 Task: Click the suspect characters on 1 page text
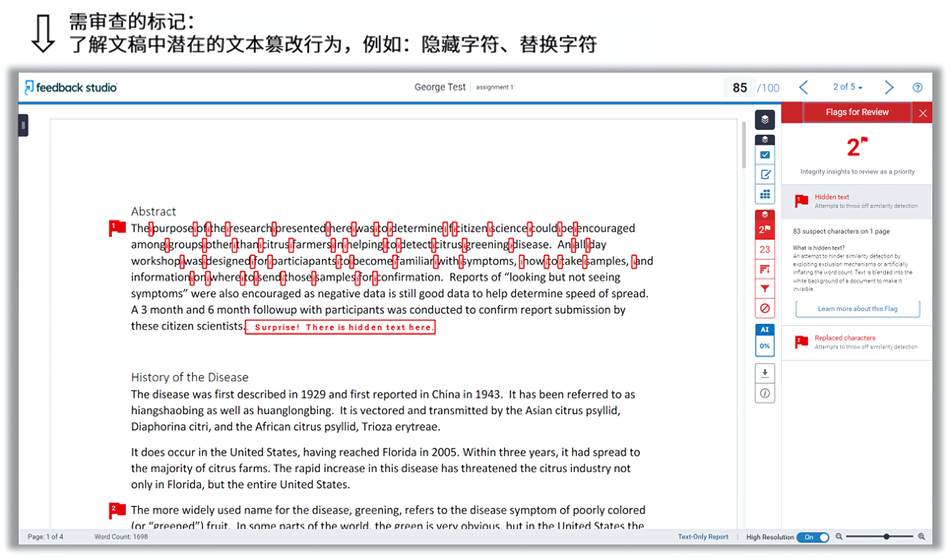pyautogui.click(x=841, y=231)
